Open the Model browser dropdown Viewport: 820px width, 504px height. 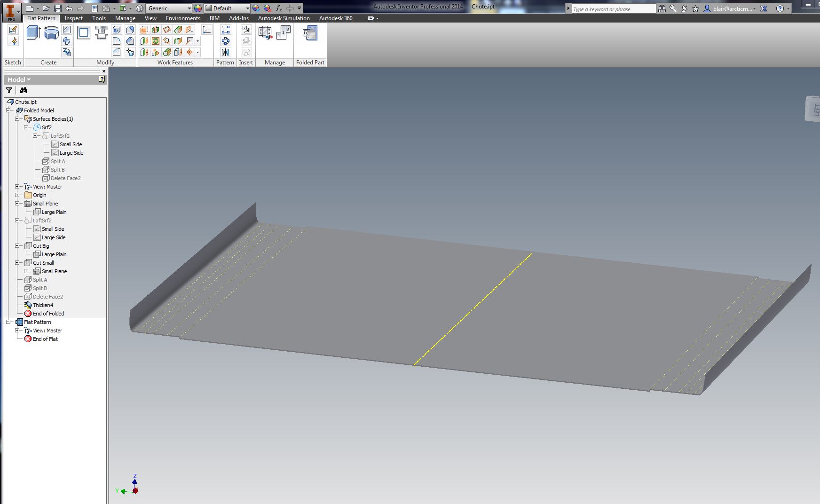click(19, 79)
